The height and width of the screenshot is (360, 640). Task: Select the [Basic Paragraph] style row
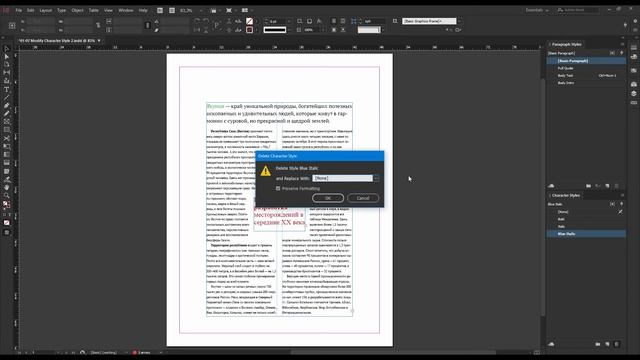click(x=586, y=61)
